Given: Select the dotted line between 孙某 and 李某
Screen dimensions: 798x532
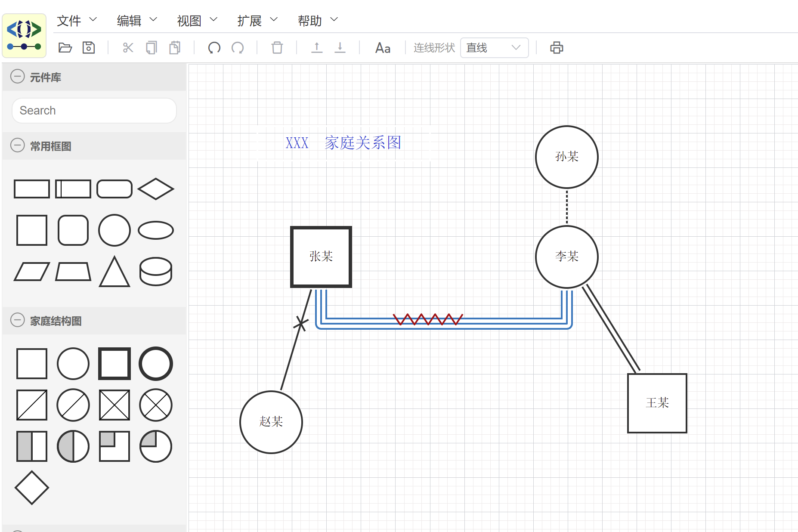Looking at the screenshot, I should coord(567,207).
